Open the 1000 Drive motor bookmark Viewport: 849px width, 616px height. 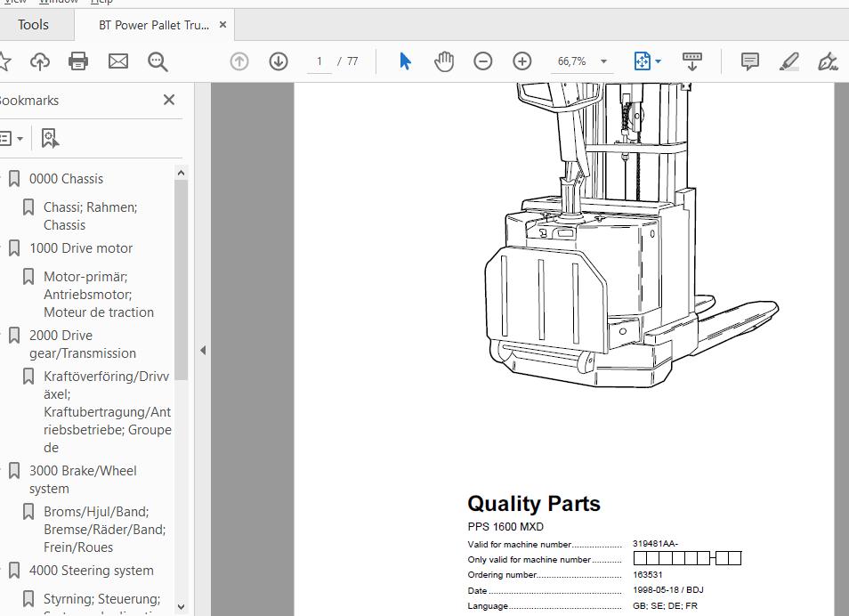[x=81, y=248]
